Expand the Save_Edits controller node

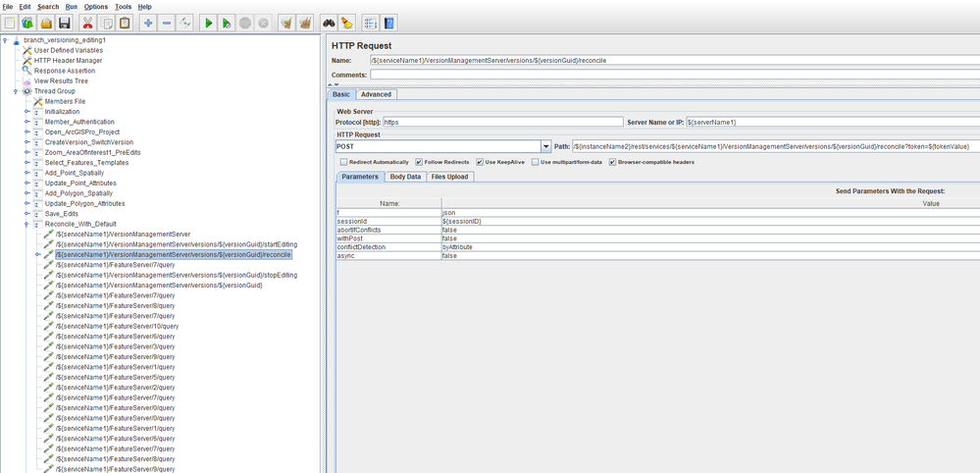27,213
